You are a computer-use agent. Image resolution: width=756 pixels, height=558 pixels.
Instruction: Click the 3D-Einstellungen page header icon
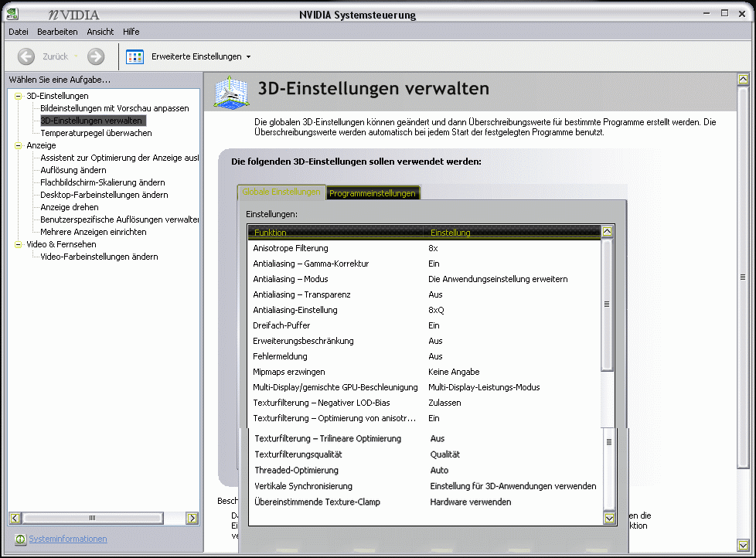point(232,92)
